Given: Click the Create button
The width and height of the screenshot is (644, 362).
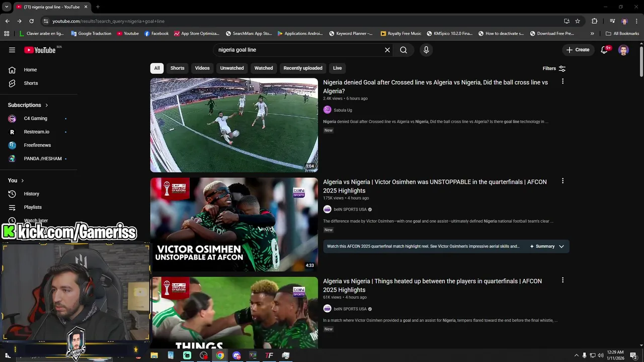Looking at the screenshot, I should coord(578,50).
